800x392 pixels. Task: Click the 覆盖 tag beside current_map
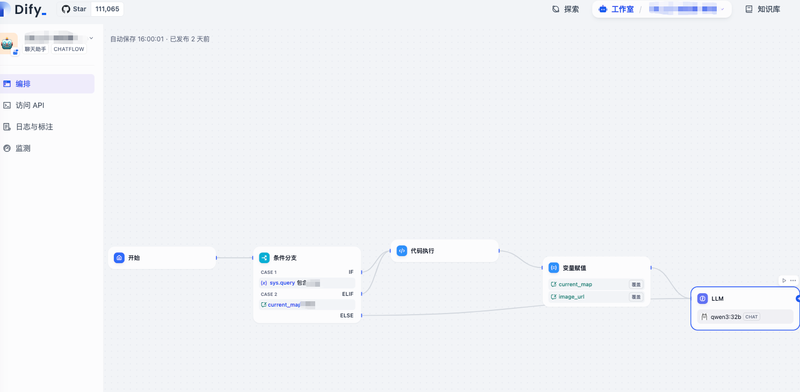click(636, 284)
